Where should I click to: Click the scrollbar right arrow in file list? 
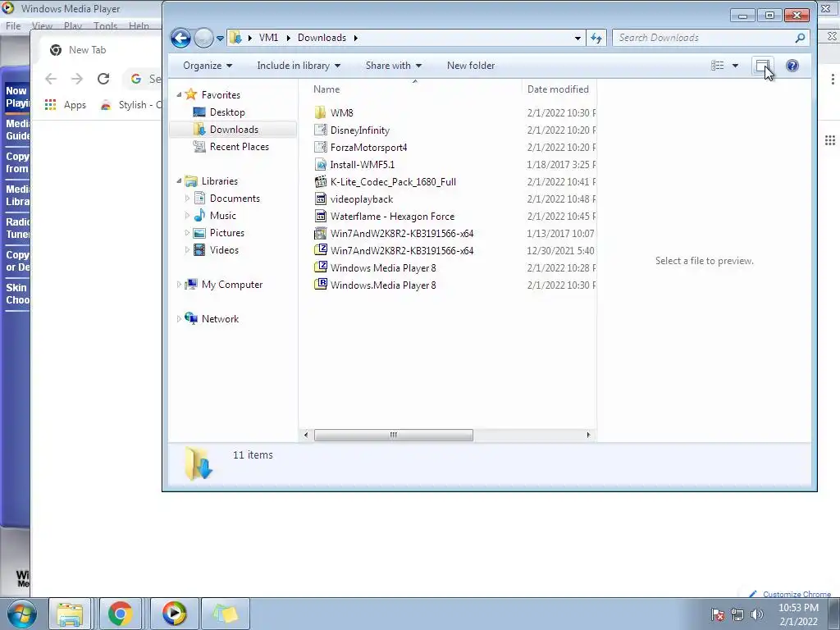coord(588,435)
